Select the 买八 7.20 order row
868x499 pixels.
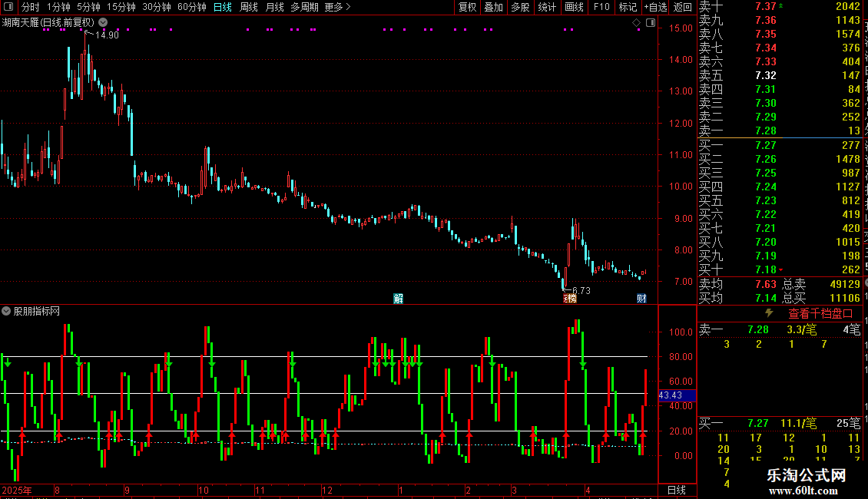point(780,242)
